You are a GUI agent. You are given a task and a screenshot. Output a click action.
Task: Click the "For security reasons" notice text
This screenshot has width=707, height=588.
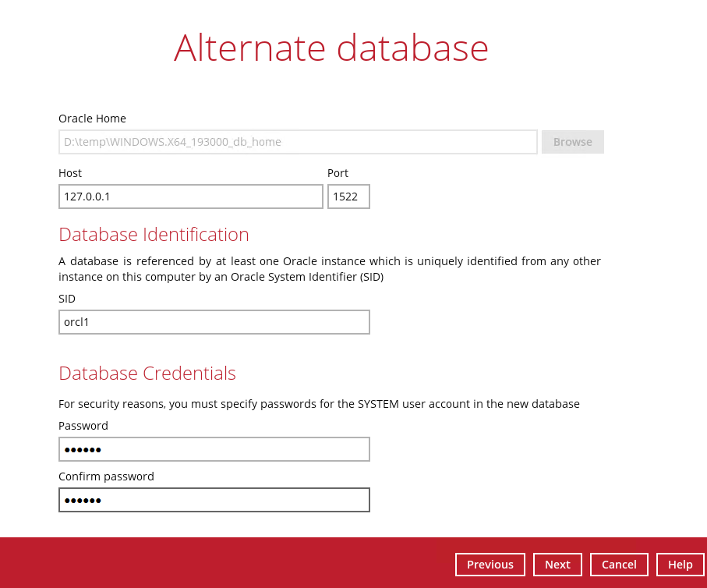320,404
